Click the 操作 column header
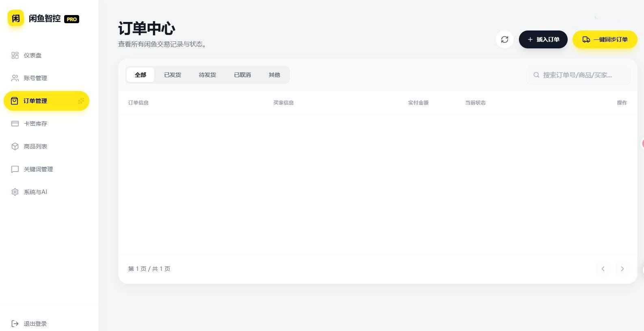Viewport: 644px width, 331px height. [x=622, y=103]
